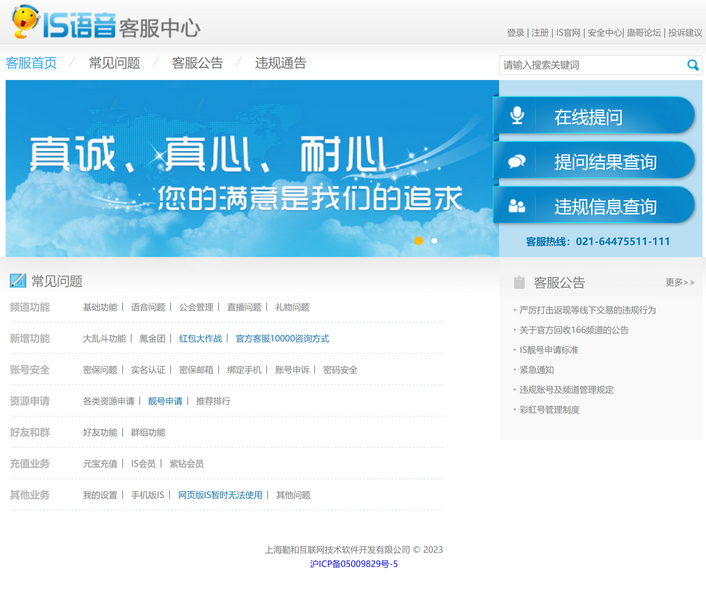
Task: Open the 违规通告 navigation tab
Action: point(280,63)
